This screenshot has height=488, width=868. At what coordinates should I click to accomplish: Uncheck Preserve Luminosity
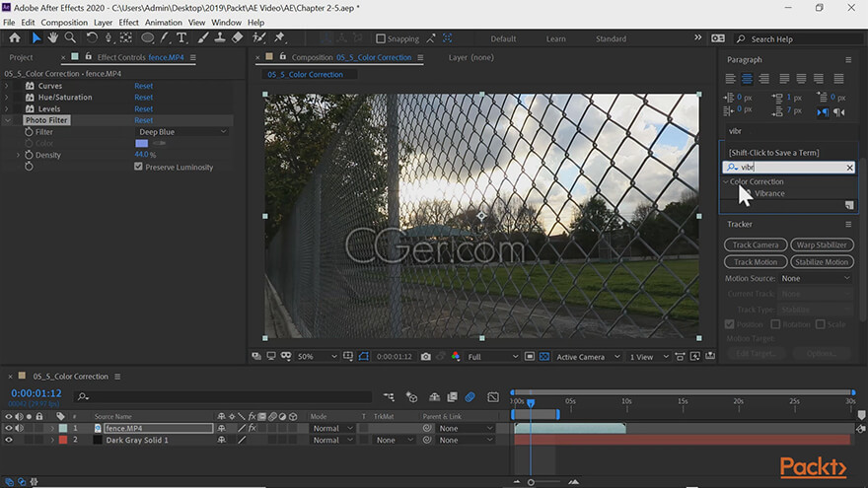(x=138, y=167)
